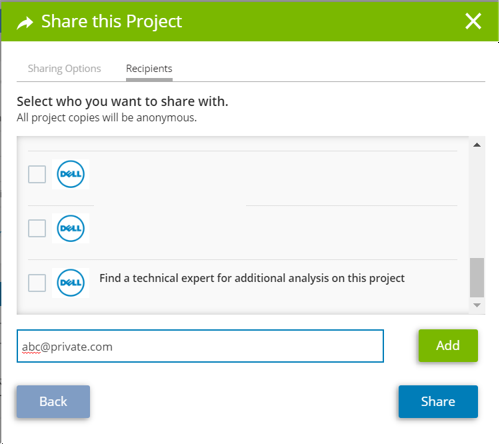Click the blue Share button
The width and height of the screenshot is (499, 444).
[438, 401]
